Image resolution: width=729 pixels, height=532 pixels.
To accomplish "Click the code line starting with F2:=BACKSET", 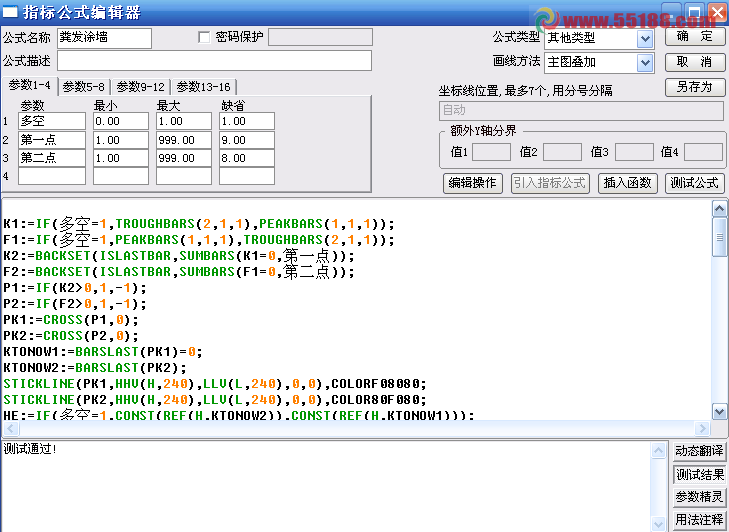I will (179, 272).
